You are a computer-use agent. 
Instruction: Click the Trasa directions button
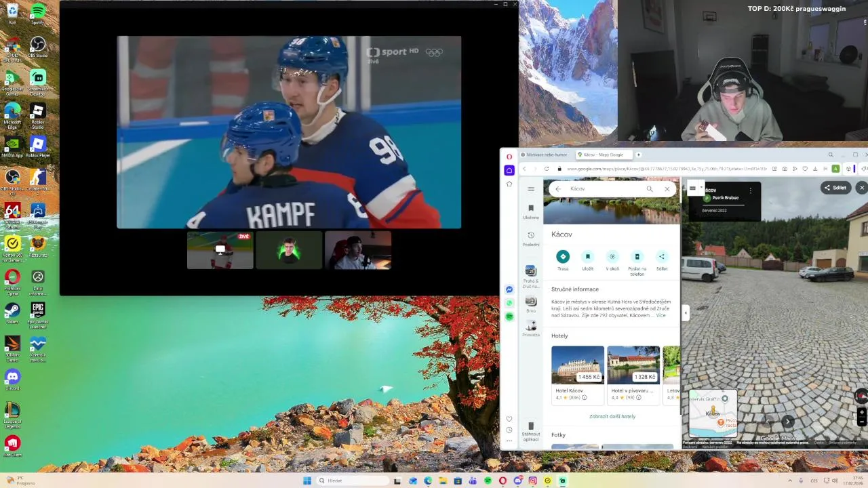pos(563,260)
